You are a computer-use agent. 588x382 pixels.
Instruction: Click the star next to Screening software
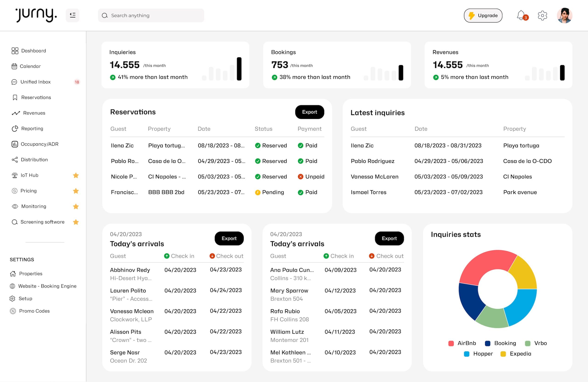76,222
